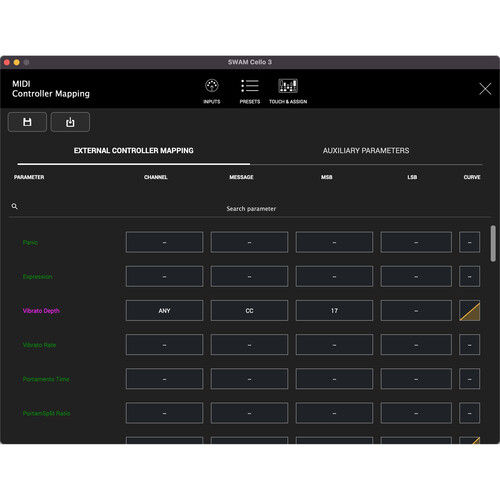Click the parameter list vertical scrollbar
500x500 pixels.
click(x=493, y=244)
